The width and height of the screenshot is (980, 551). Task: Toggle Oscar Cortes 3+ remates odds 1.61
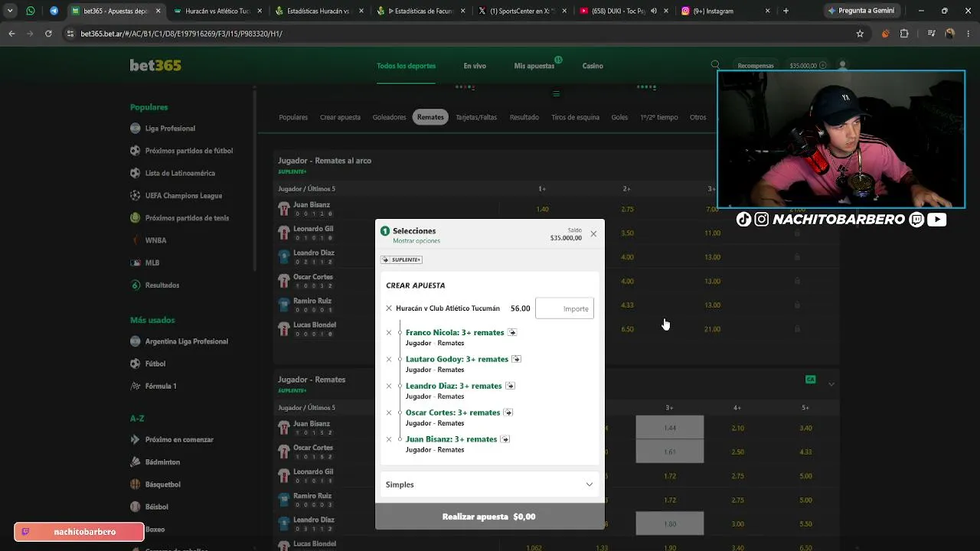point(670,452)
